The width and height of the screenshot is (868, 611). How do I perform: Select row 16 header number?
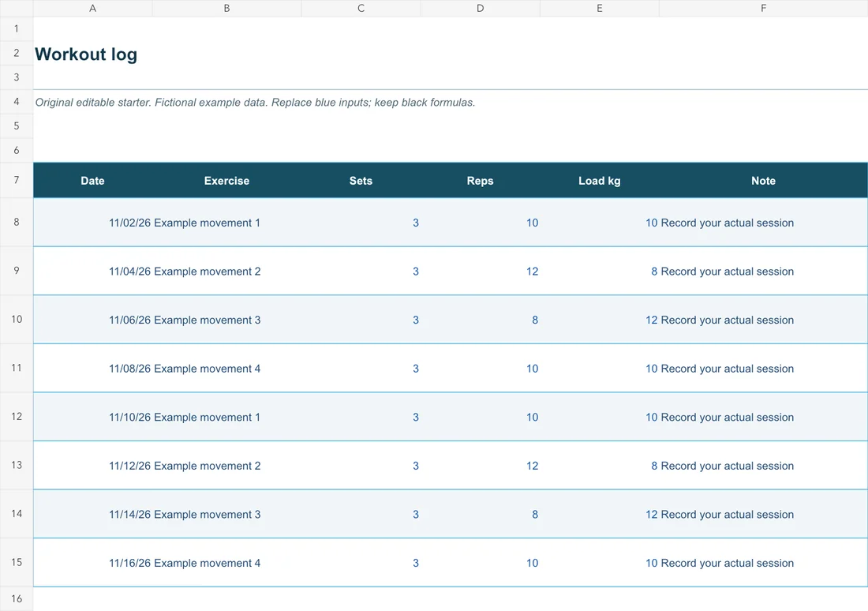tap(17, 599)
